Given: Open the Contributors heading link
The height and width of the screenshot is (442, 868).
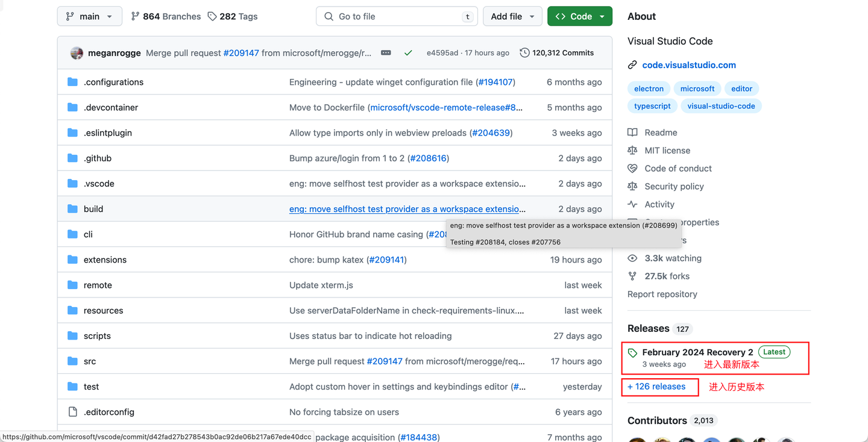Looking at the screenshot, I should pyautogui.click(x=657, y=420).
